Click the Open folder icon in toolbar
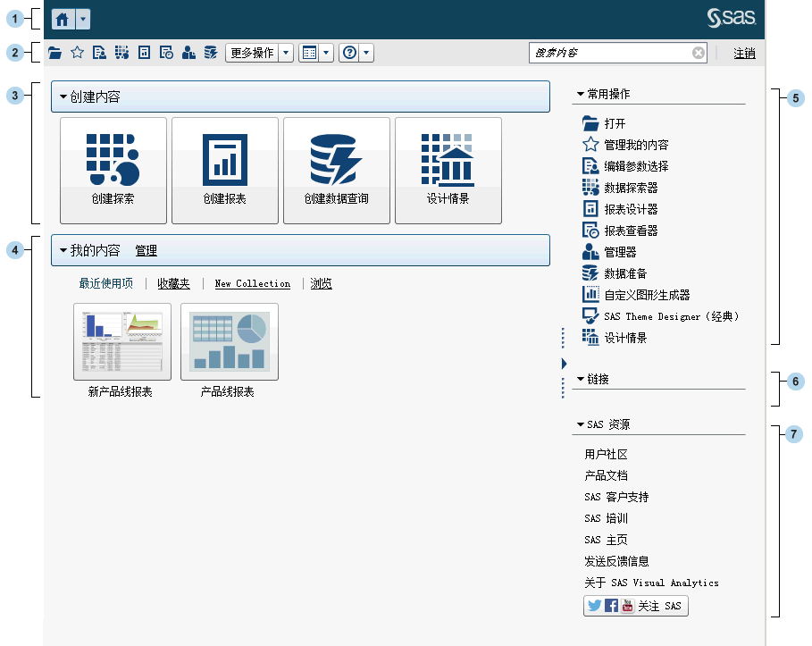The width and height of the screenshot is (812, 646). pyautogui.click(x=55, y=54)
